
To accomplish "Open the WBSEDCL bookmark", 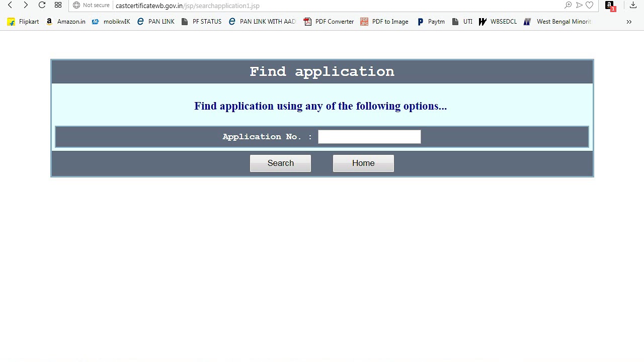I will click(498, 22).
